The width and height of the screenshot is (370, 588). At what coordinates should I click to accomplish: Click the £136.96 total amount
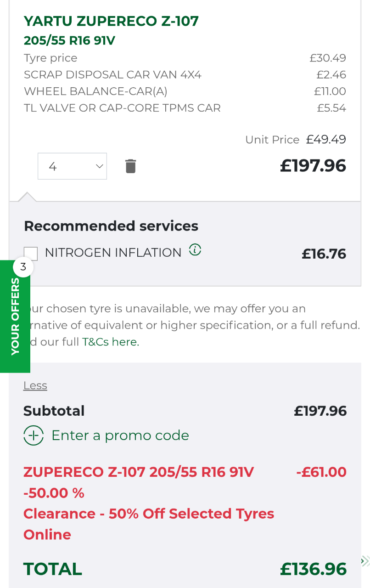click(313, 569)
